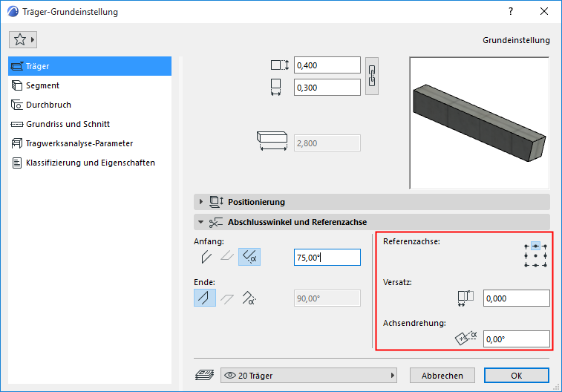Open help with question mark button

(x=511, y=11)
